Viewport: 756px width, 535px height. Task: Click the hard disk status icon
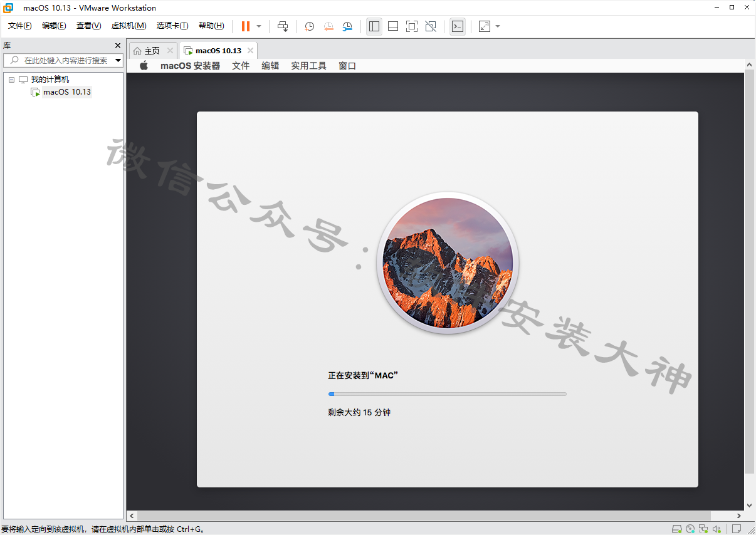(677, 529)
